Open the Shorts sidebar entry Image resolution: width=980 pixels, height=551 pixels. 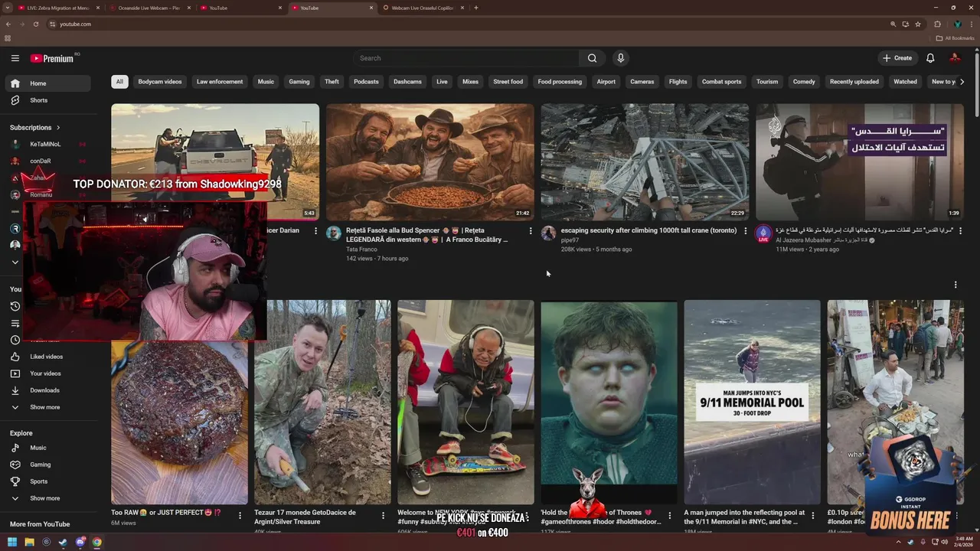[38, 100]
